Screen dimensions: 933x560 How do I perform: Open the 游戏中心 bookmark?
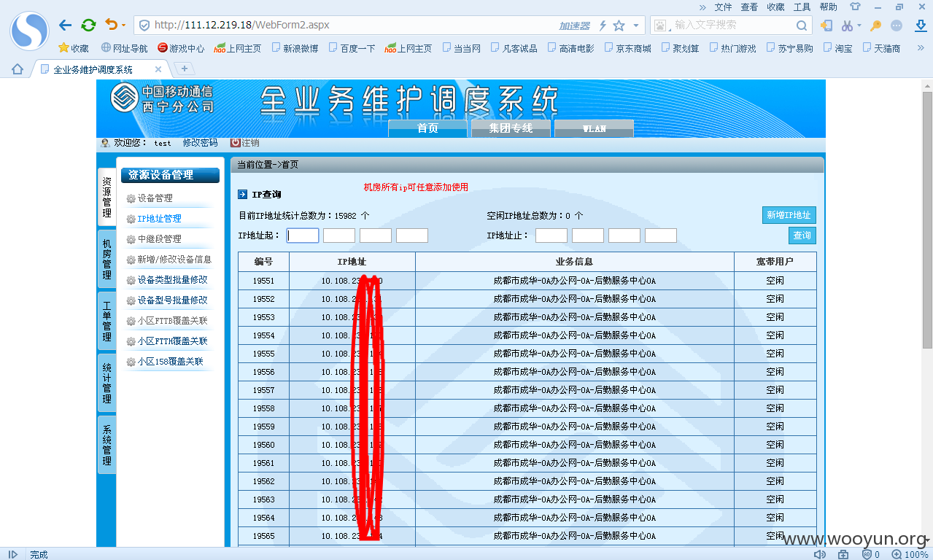point(181,48)
